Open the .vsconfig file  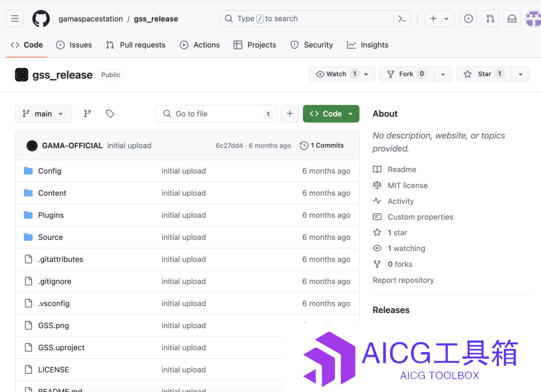tap(54, 303)
